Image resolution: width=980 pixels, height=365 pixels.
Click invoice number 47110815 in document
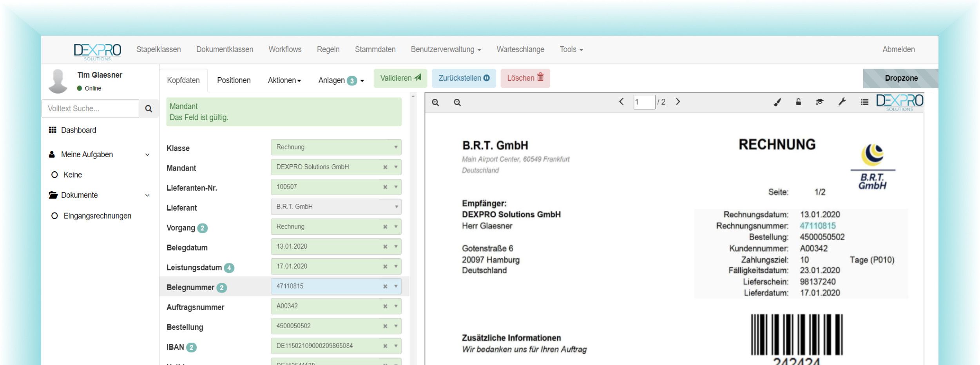tap(817, 226)
